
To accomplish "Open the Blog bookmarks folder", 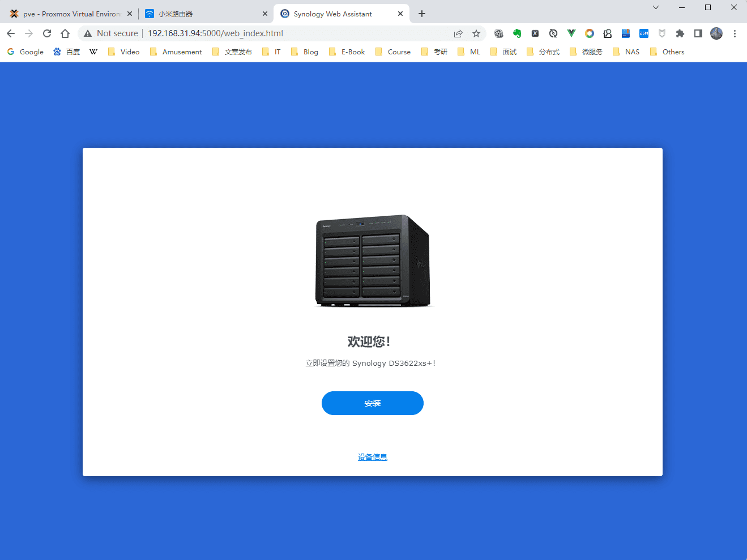I will coord(304,52).
